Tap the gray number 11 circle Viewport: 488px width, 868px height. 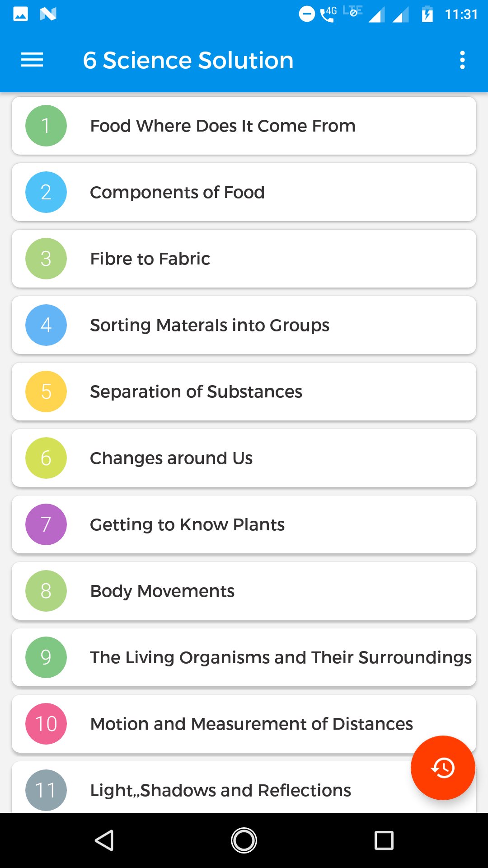pyautogui.click(x=46, y=790)
